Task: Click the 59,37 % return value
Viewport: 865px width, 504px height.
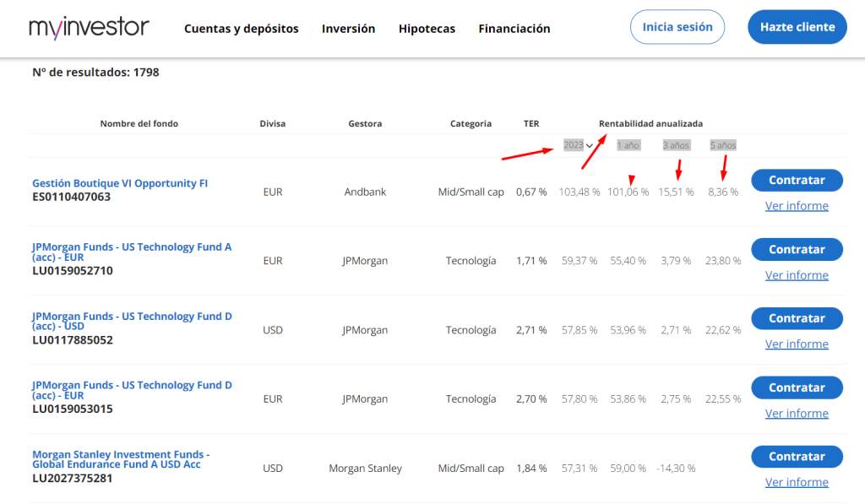Action: (x=579, y=261)
